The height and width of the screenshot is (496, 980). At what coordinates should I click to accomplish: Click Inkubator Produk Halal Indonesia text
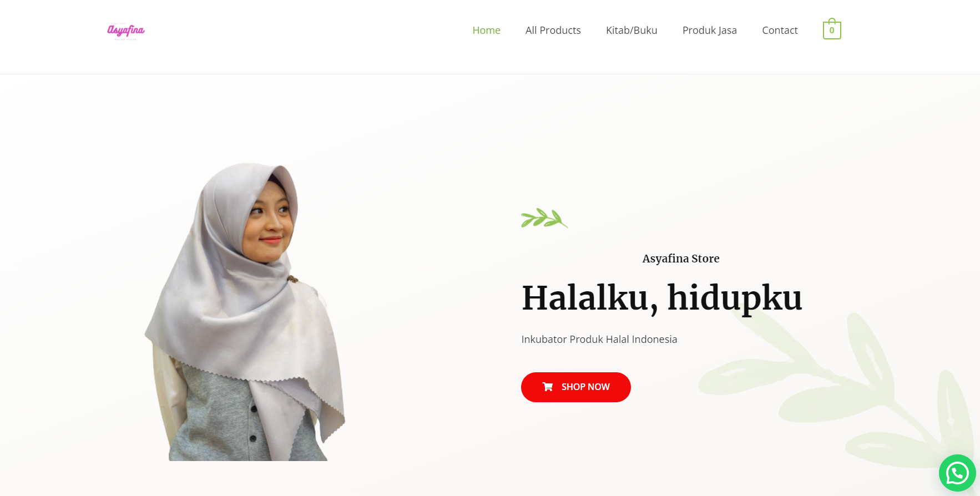pos(599,339)
